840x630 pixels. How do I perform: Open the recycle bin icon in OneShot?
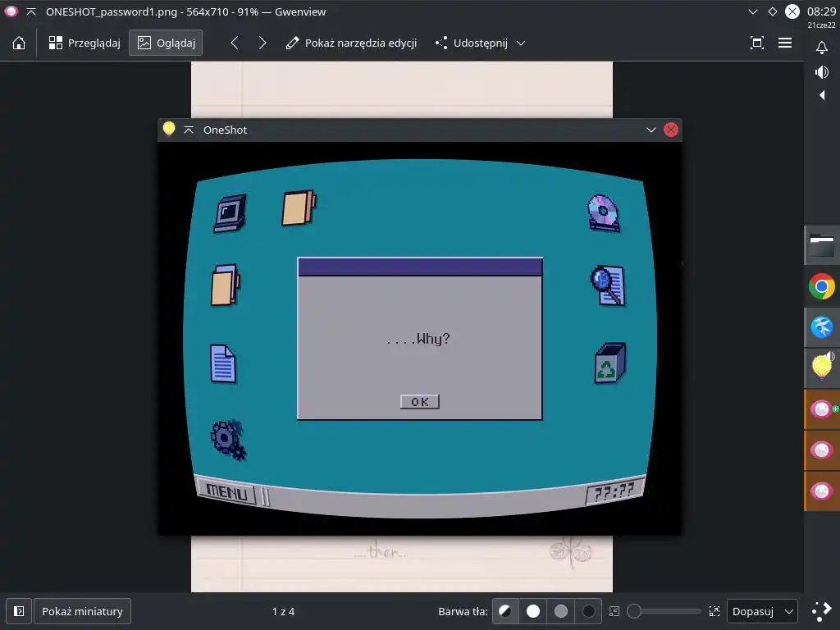(610, 363)
